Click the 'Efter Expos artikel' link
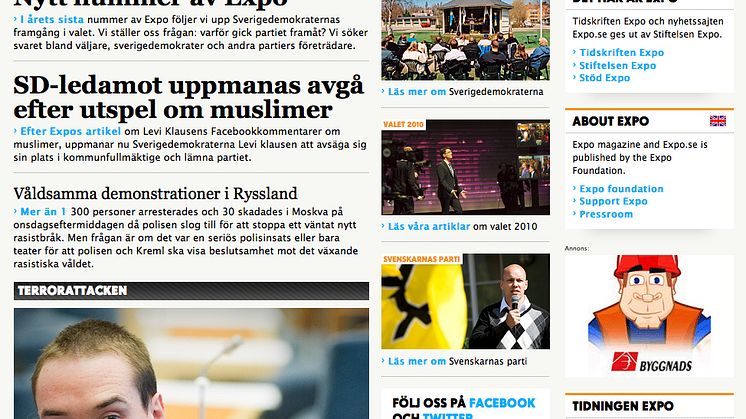 coord(70,131)
